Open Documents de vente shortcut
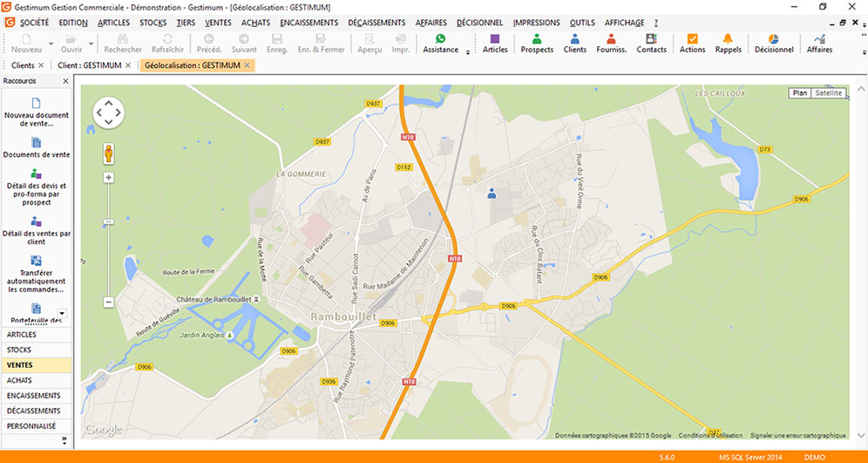Viewport: 868px width, 463px height. coord(37,148)
